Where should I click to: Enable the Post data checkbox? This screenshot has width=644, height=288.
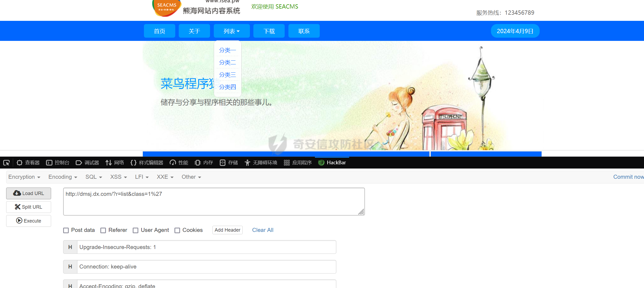pyautogui.click(x=66, y=230)
